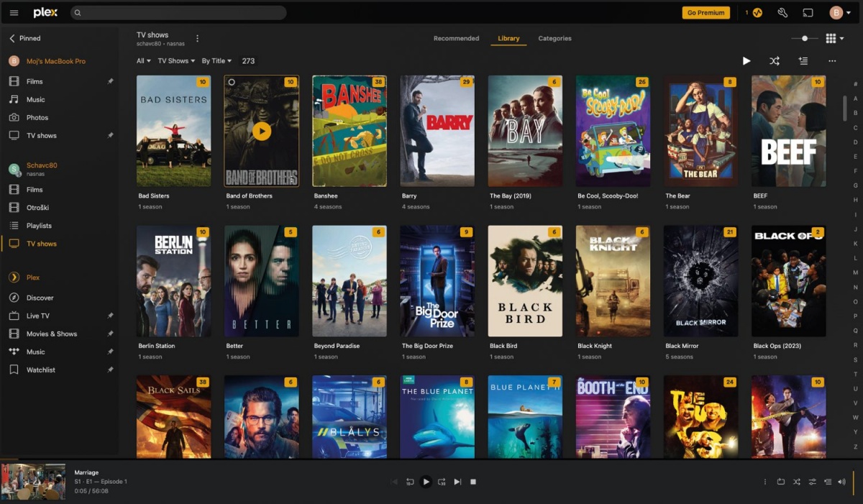Open the Black Bird title link
The image size is (863, 504).
click(503, 346)
